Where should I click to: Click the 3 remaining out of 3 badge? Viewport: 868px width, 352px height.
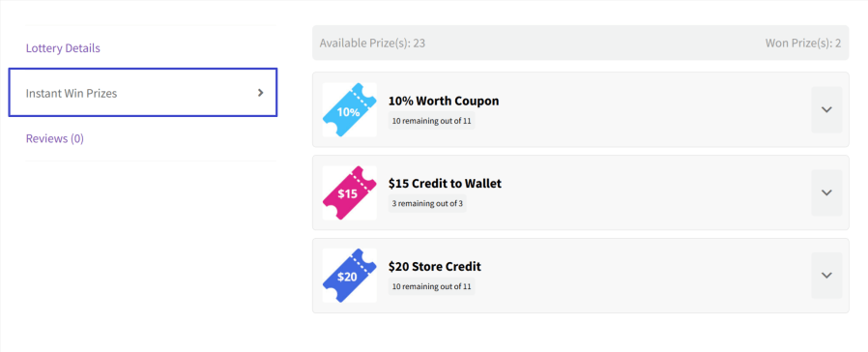click(x=427, y=203)
